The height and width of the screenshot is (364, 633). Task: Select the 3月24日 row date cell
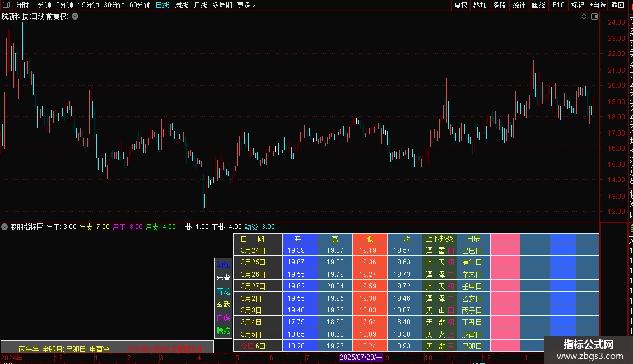pyautogui.click(x=258, y=250)
